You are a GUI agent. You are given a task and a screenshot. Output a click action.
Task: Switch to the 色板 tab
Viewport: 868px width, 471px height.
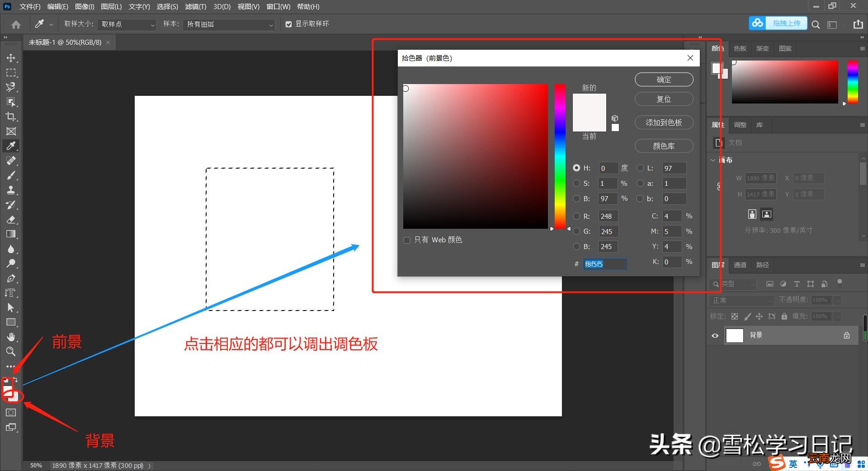(740, 48)
